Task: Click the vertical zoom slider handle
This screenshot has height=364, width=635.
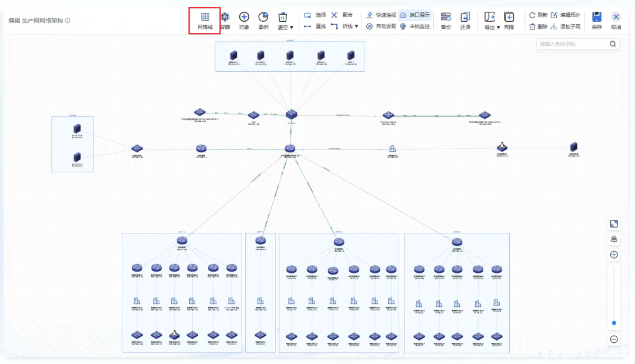Action: pyautogui.click(x=614, y=323)
